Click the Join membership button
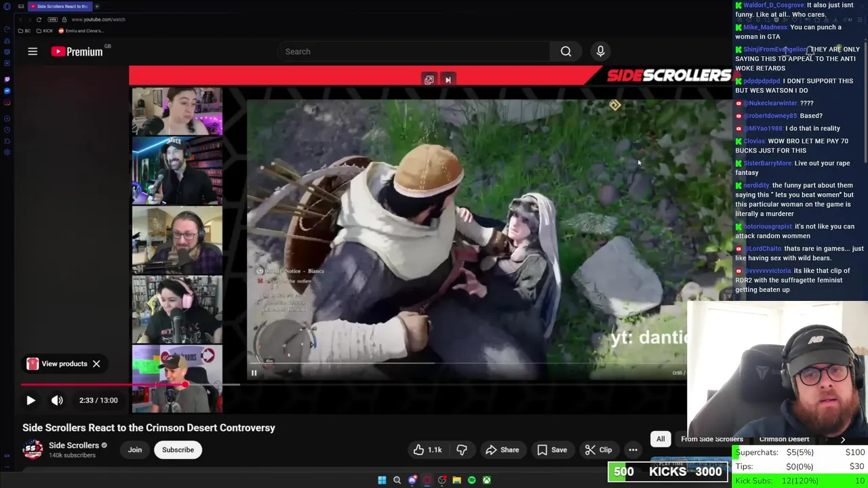868x488 pixels. pyautogui.click(x=135, y=449)
